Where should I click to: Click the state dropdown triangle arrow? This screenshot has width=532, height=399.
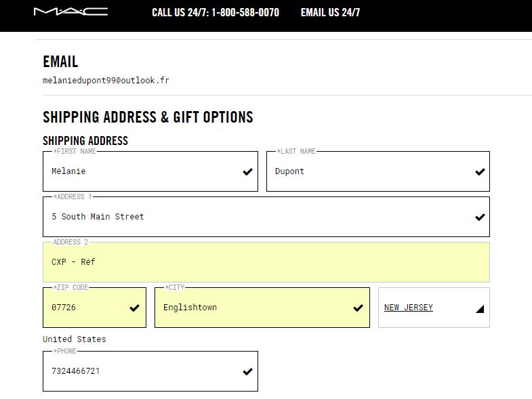point(480,309)
